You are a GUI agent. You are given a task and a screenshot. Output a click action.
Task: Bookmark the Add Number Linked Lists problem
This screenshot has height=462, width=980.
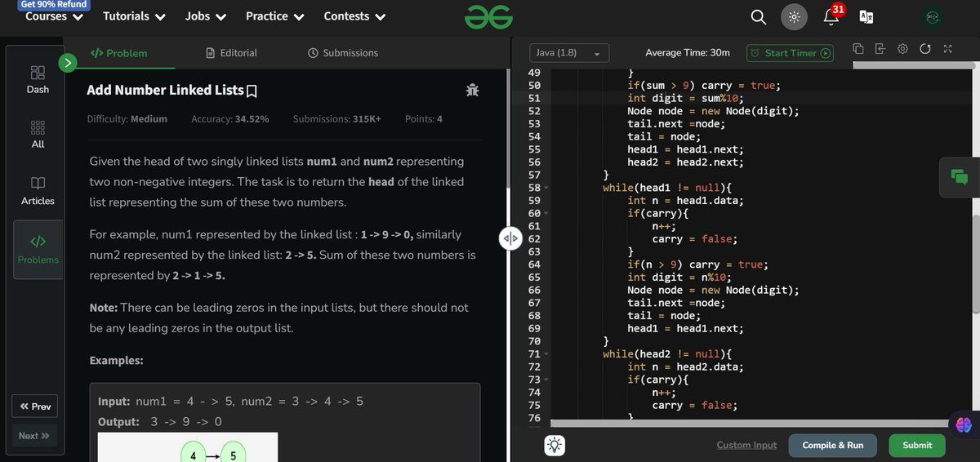point(252,91)
